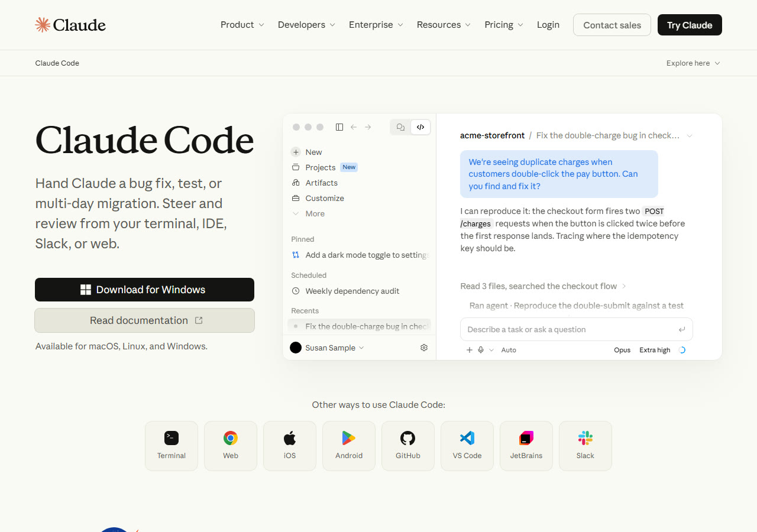This screenshot has height=532, width=757.
Task: Click the Describe a task input field
Action: pyautogui.click(x=576, y=329)
